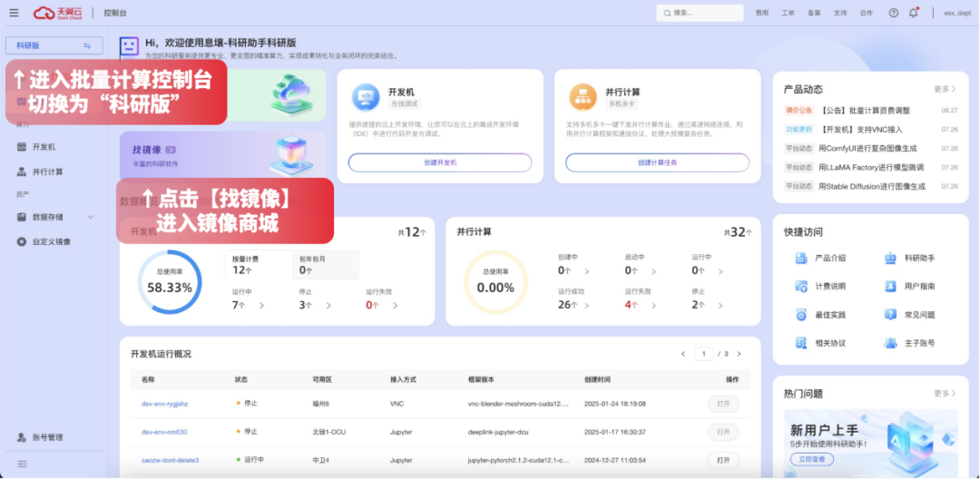Click the 创建计算任务 button

(x=658, y=162)
